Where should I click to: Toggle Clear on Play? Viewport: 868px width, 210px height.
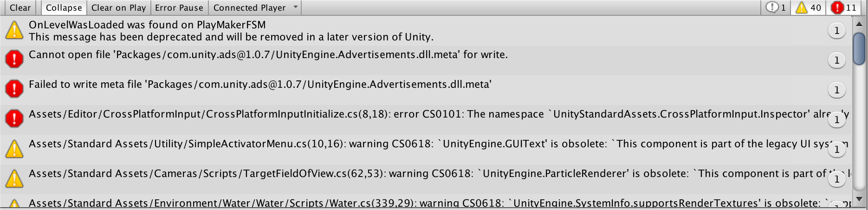tap(118, 7)
